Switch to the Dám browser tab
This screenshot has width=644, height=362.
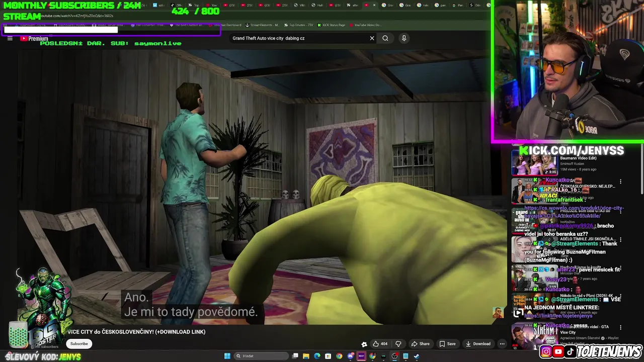(474, 5)
